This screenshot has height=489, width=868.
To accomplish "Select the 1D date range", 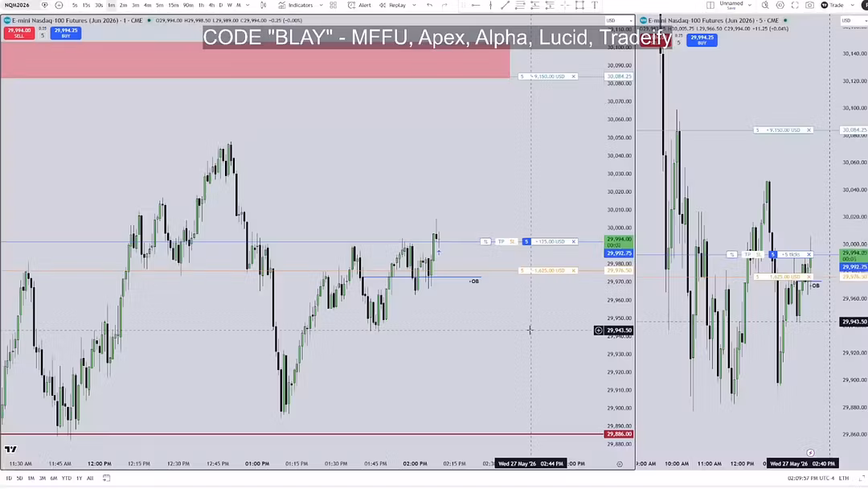I will click(x=8, y=478).
